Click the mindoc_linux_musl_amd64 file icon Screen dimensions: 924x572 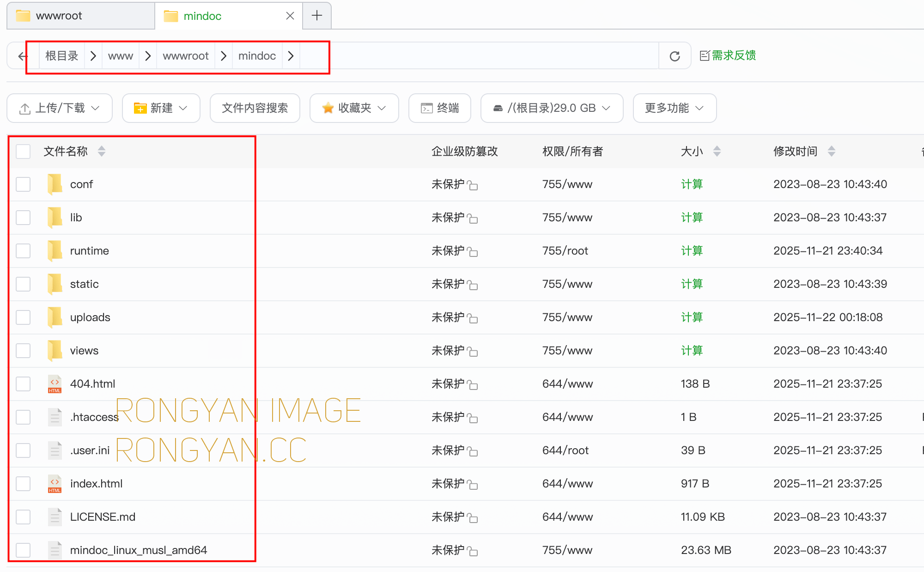[x=55, y=550]
